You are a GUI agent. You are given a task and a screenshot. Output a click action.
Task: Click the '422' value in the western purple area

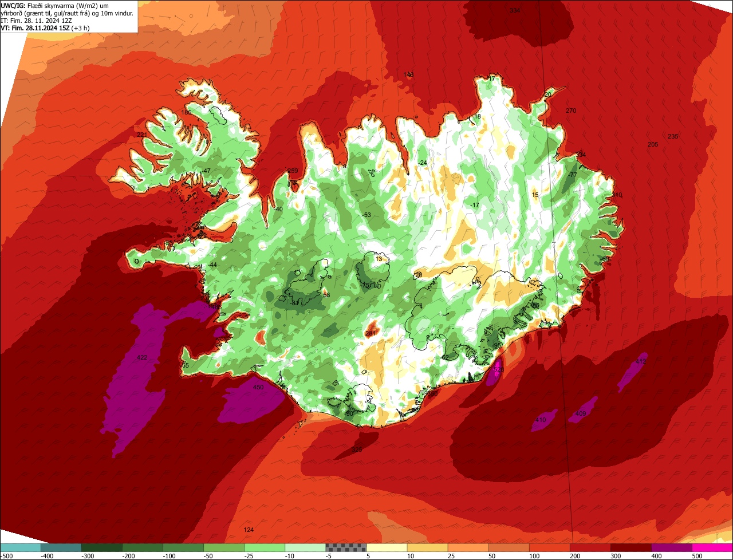pyautogui.click(x=142, y=357)
